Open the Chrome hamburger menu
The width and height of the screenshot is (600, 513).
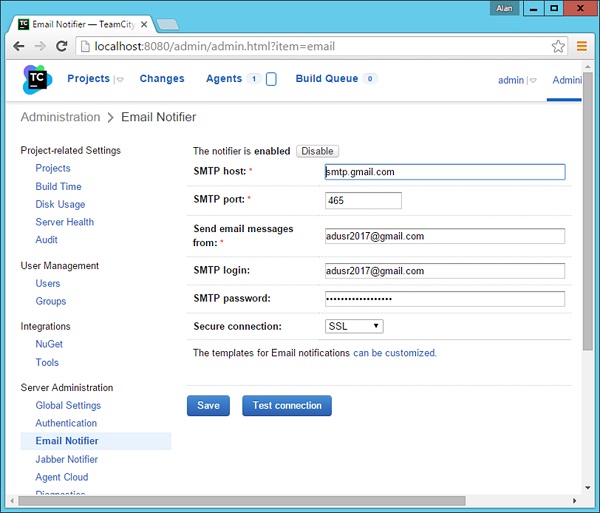[x=582, y=46]
